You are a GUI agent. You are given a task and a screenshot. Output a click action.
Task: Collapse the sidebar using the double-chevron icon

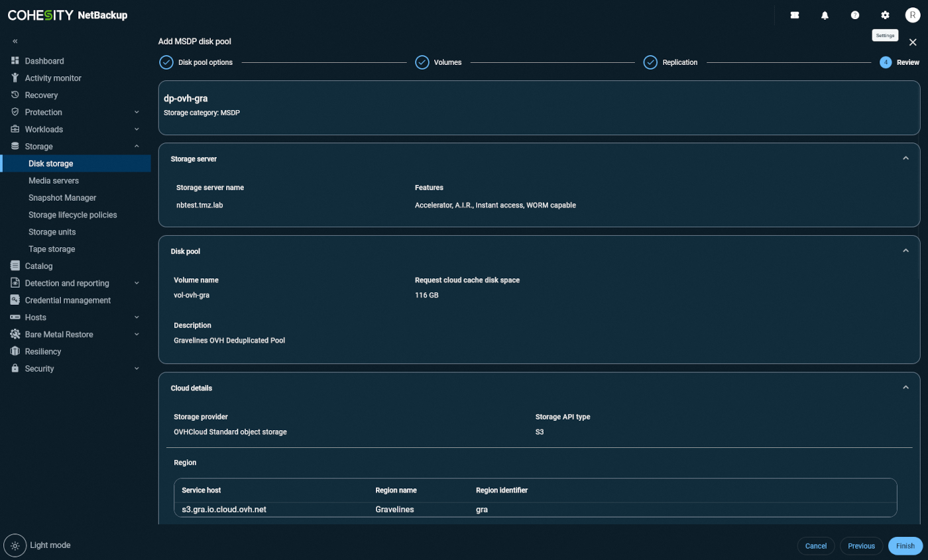click(x=15, y=40)
